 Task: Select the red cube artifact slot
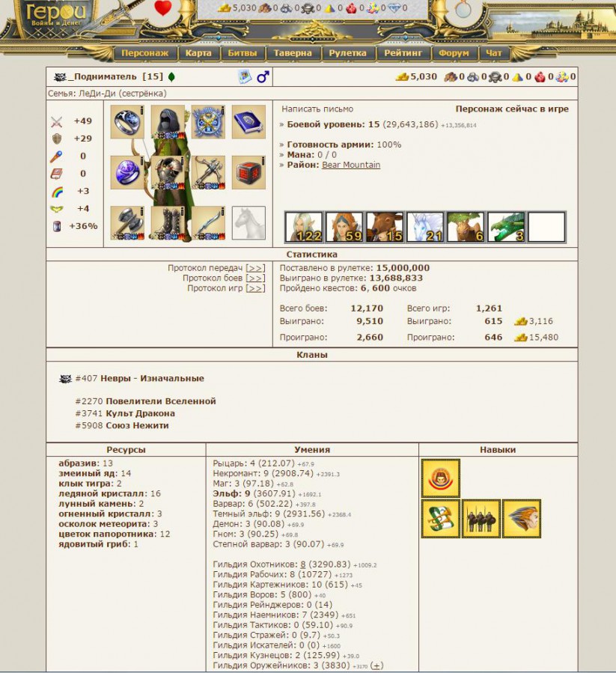(248, 172)
